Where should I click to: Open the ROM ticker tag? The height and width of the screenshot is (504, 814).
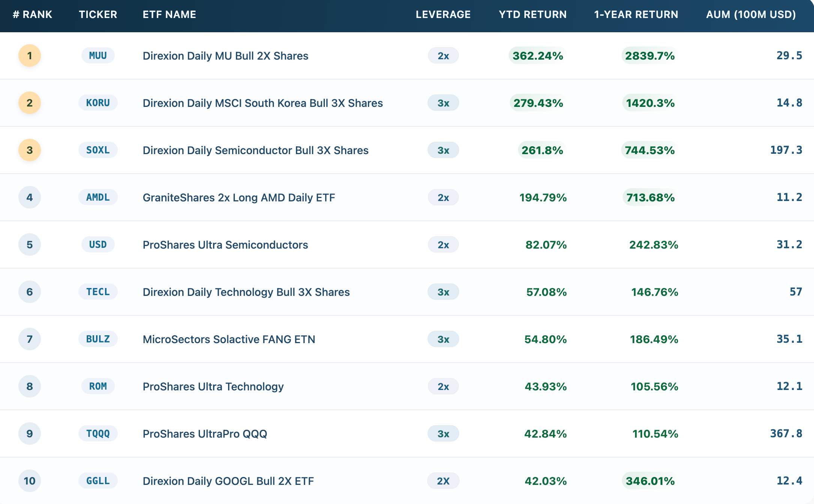[98, 386]
